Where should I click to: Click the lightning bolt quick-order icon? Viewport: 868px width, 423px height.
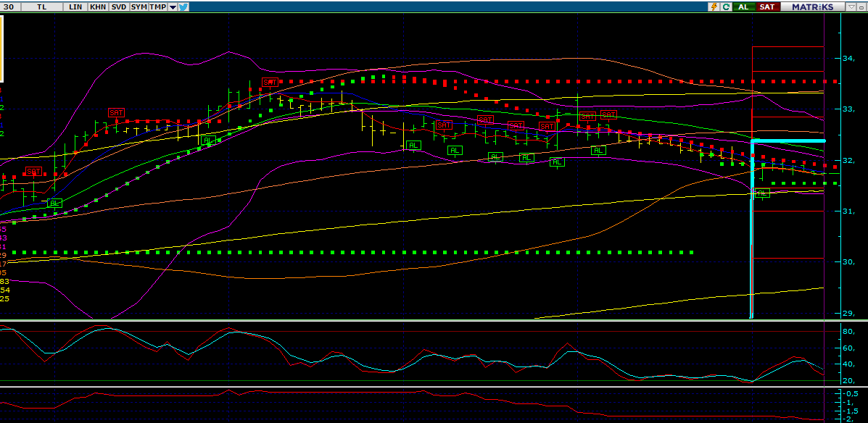pyautogui.click(x=713, y=7)
